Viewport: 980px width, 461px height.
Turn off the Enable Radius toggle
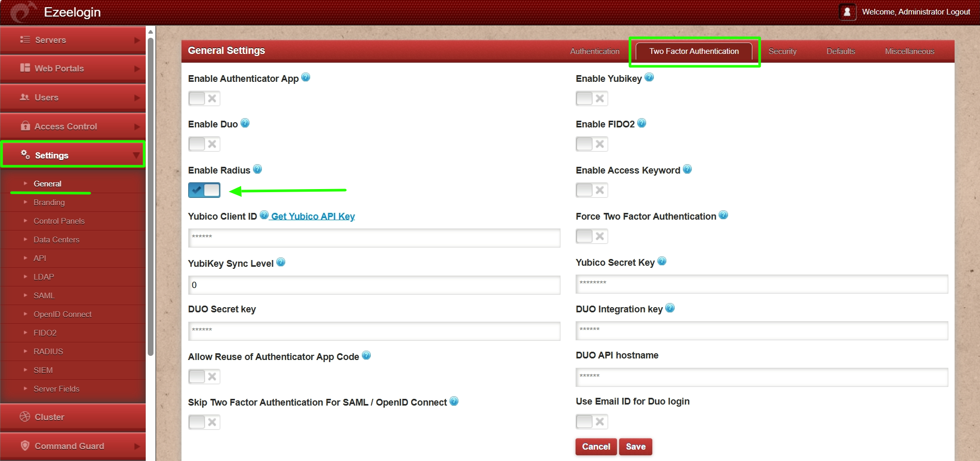point(204,190)
